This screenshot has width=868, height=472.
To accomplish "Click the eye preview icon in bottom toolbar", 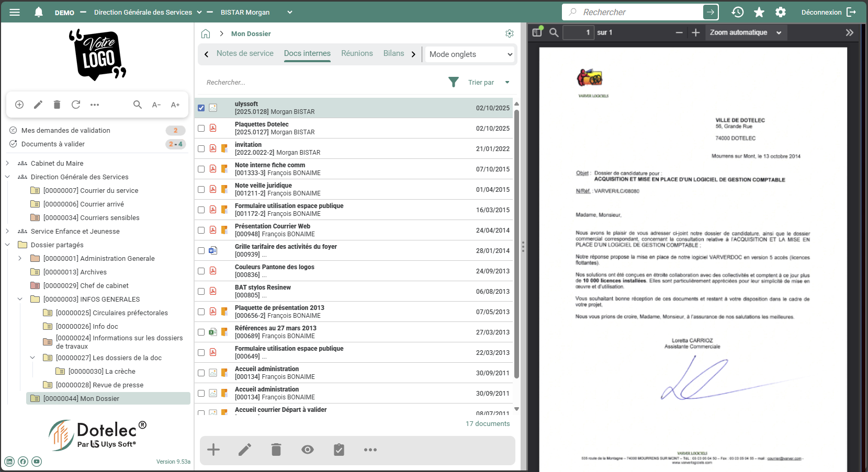I will [308, 450].
